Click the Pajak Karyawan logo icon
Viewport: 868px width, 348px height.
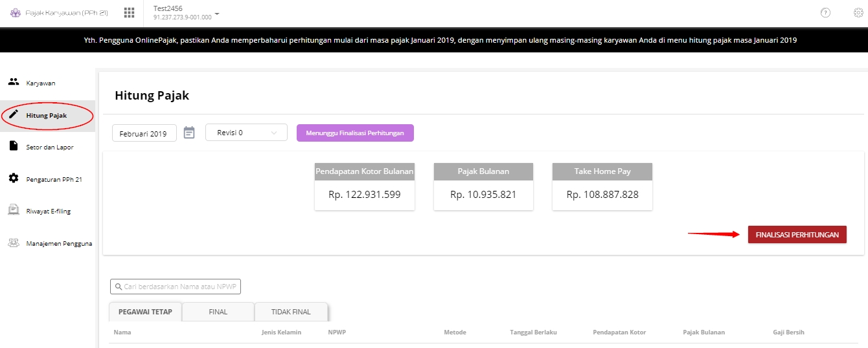(x=16, y=12)
